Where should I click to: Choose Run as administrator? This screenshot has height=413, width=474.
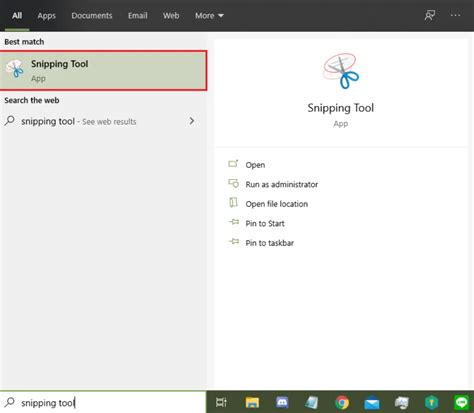282,184
